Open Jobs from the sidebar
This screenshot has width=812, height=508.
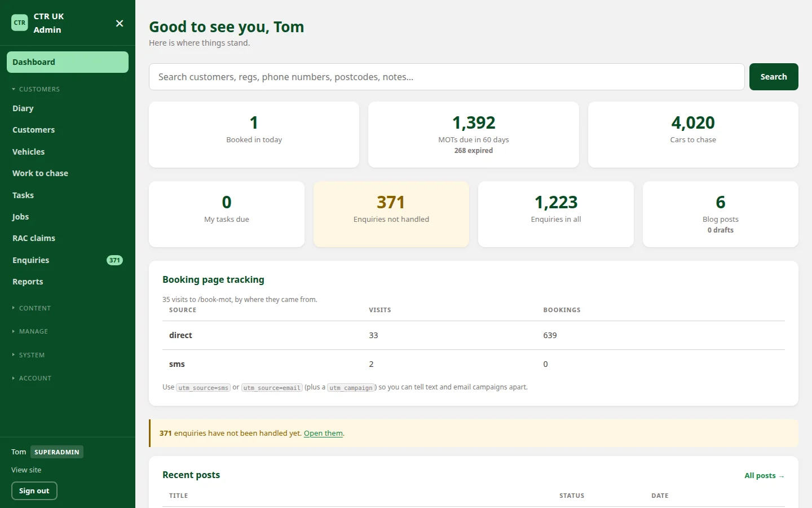click(x=68, y=217)
